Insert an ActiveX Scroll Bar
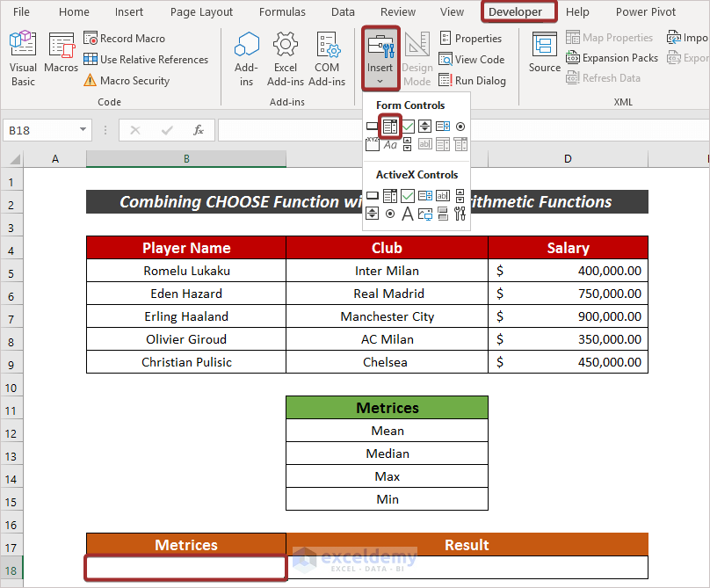 [x=460, y=196]
